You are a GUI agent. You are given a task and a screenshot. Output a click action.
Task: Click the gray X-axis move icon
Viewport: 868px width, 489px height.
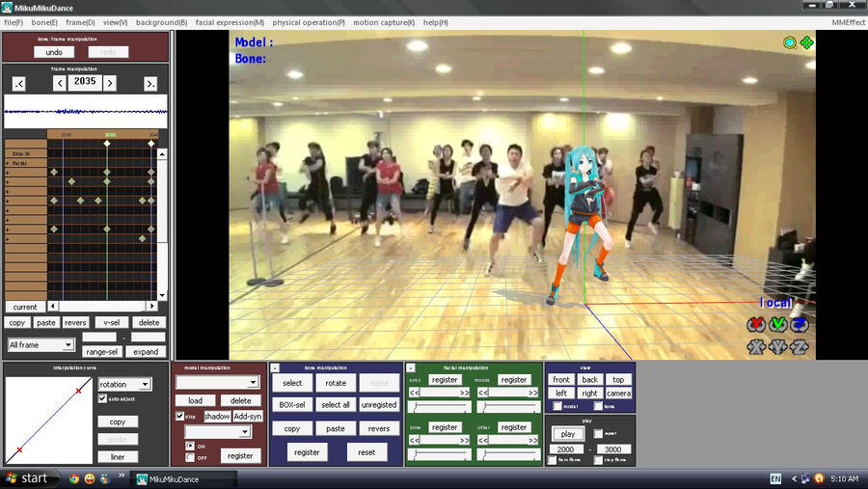pos(755,346)
